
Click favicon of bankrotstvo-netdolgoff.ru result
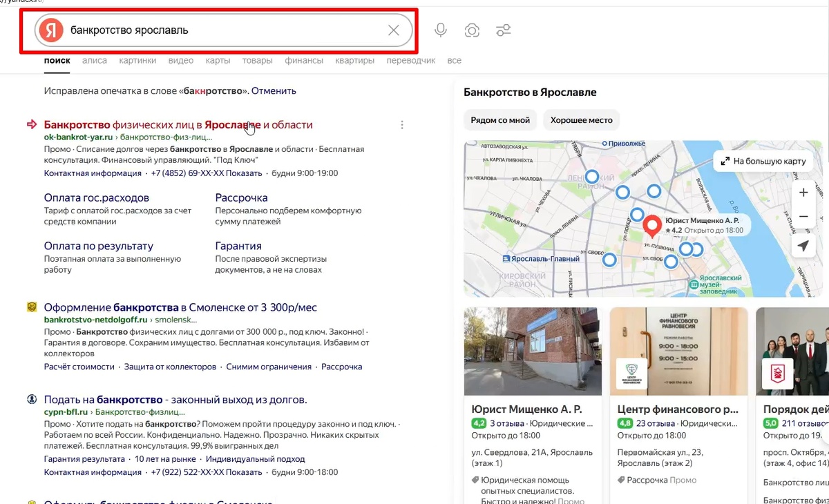[31, 307]
